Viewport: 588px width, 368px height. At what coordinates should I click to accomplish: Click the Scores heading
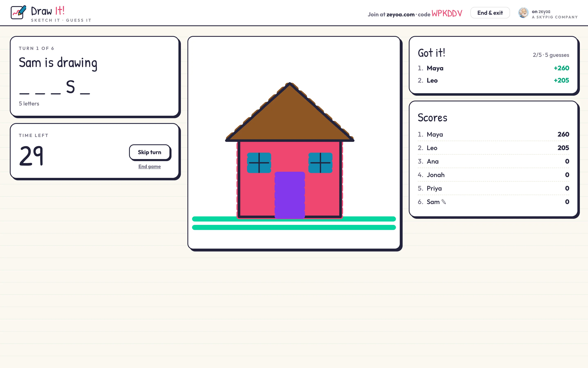432,118
